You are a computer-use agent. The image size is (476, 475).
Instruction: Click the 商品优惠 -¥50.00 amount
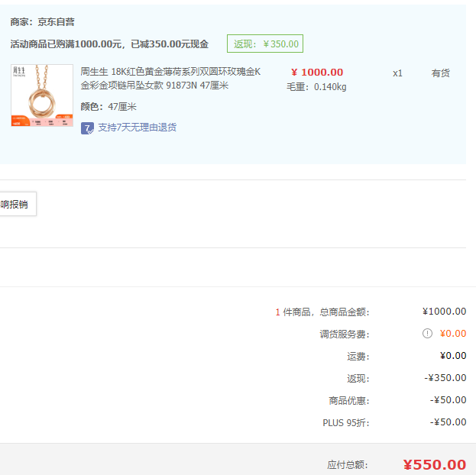(448, 400)
